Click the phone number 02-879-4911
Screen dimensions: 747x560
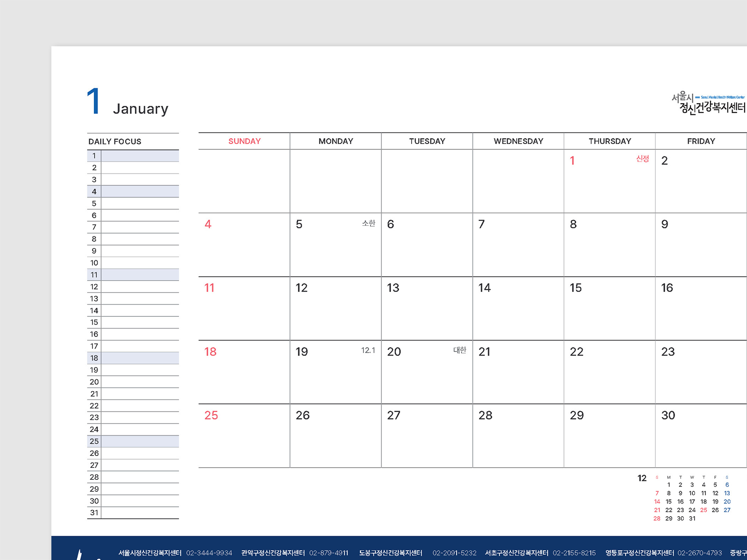(329, 553)
